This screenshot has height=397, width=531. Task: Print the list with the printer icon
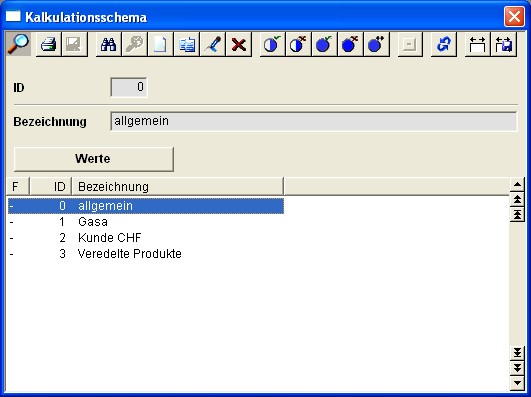click(48, 44)
